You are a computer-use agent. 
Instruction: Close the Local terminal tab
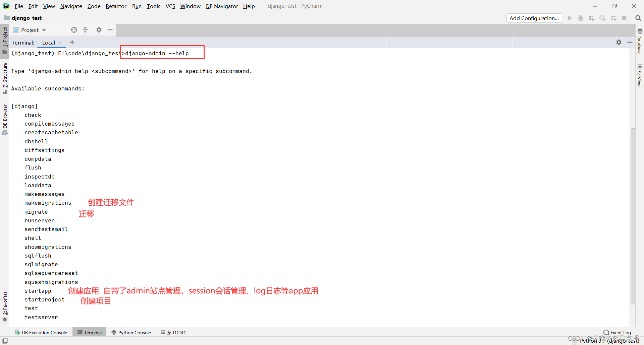tap(60, 43)
